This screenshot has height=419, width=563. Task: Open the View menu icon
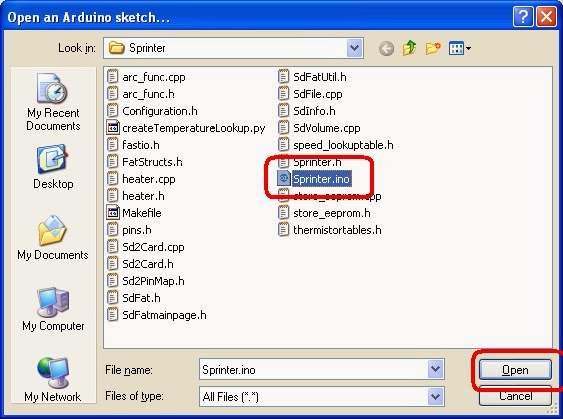(460, 48)
